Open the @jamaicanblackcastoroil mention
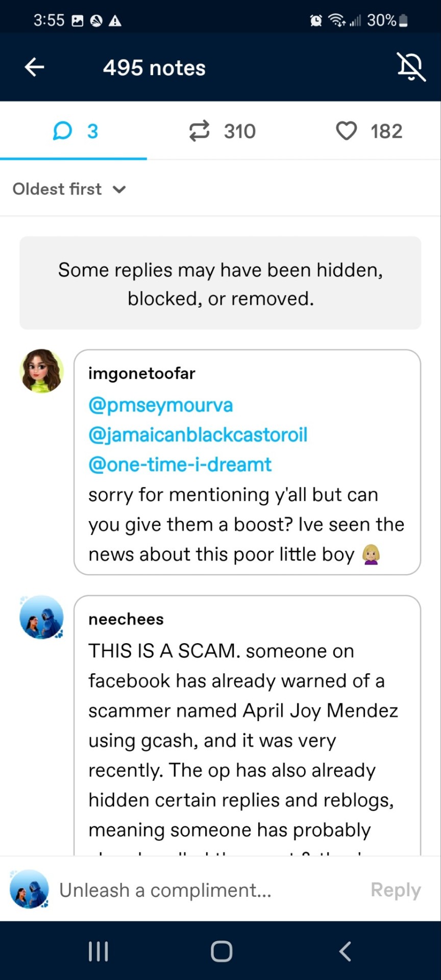The image size is (441, 980). tap(198, 435)
